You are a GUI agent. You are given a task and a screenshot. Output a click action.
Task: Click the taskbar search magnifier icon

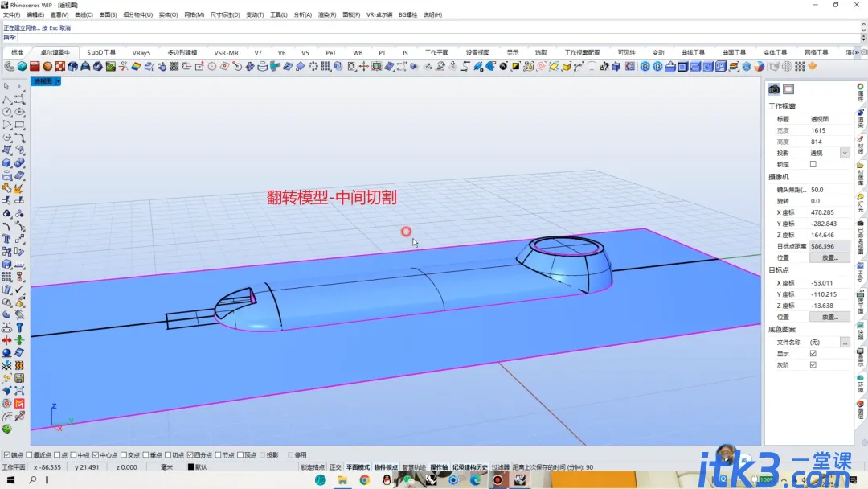point(32,479)
